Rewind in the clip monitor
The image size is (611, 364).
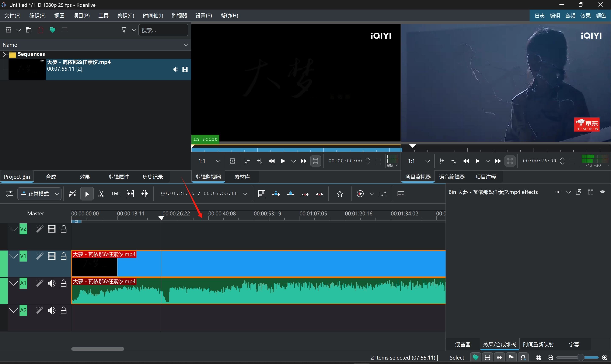pyautogui.click(x=272, y=161)
